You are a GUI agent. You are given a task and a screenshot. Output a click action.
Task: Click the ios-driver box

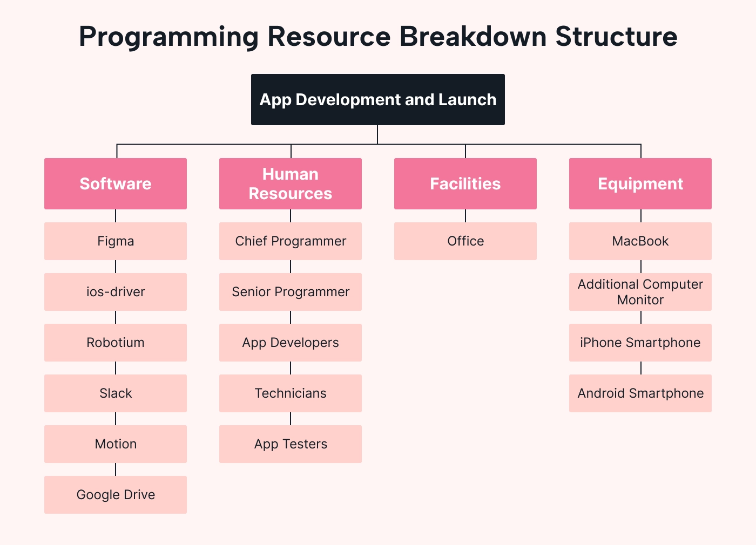[x=116, y=292]
